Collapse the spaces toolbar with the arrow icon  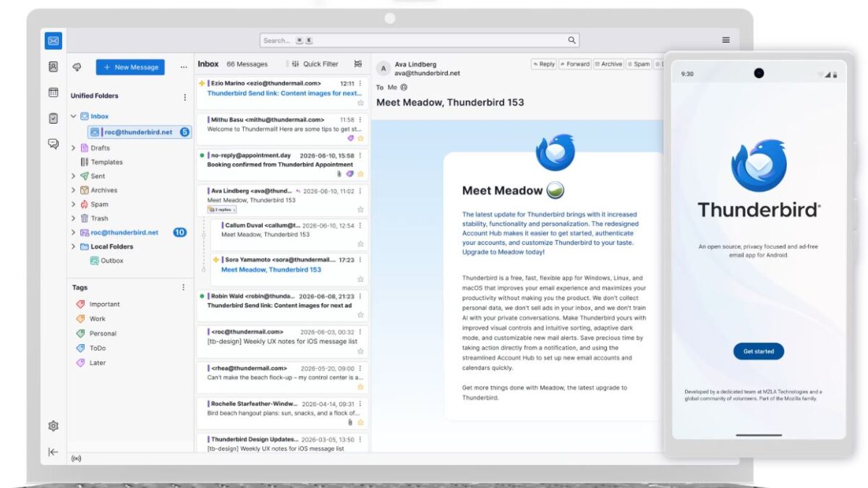pyautogui.click(x=53, y=452)
